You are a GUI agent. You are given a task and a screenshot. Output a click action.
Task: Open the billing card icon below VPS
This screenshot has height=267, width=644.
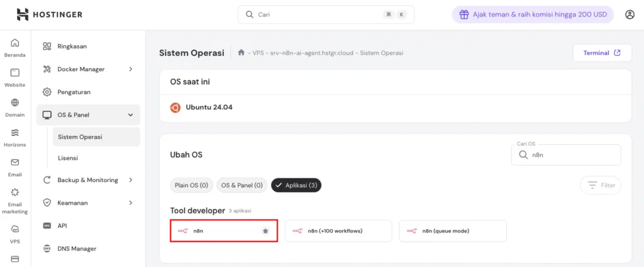(15, 259)
